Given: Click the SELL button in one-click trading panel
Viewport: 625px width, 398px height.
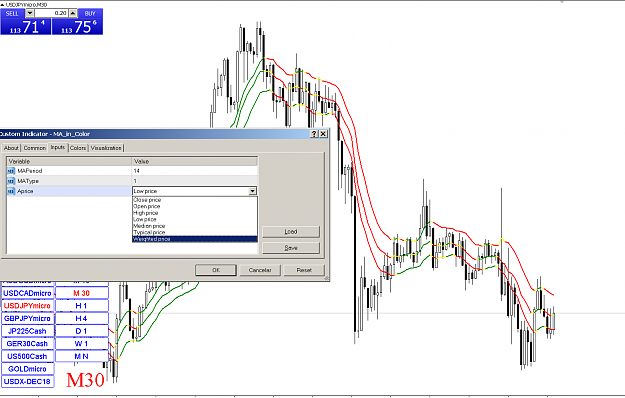Looking at the screenshot, I should click(x=12, y=14).
